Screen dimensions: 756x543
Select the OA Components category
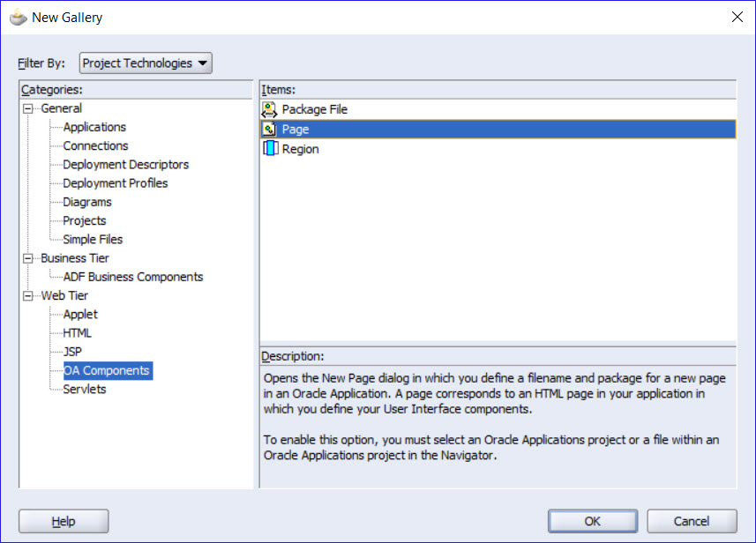[107, 370]
